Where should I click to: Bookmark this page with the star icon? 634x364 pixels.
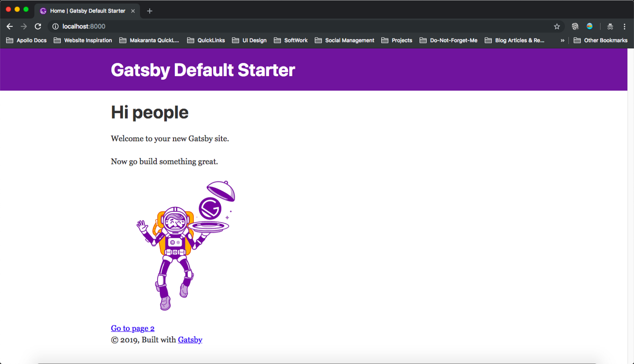tap(557, 26)
